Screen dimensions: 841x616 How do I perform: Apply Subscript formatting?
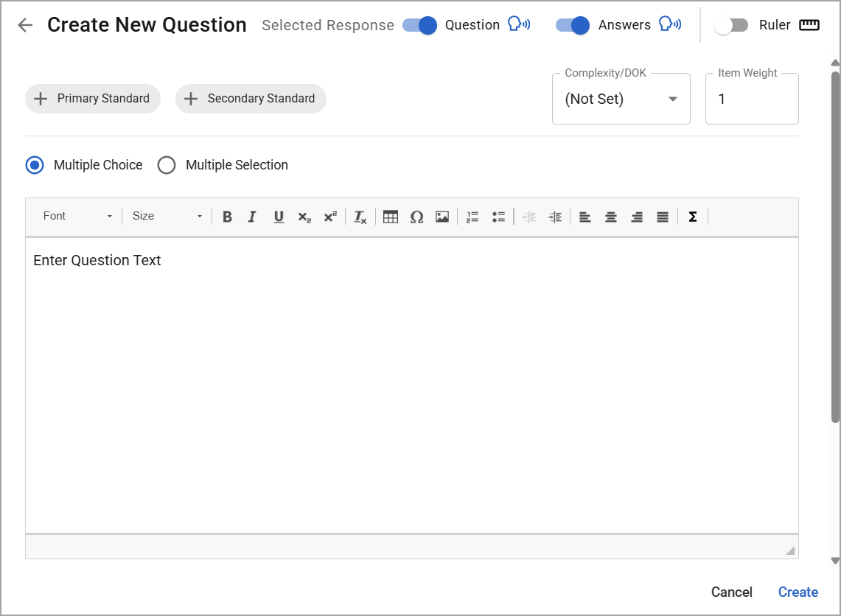(x=304, y=217)
